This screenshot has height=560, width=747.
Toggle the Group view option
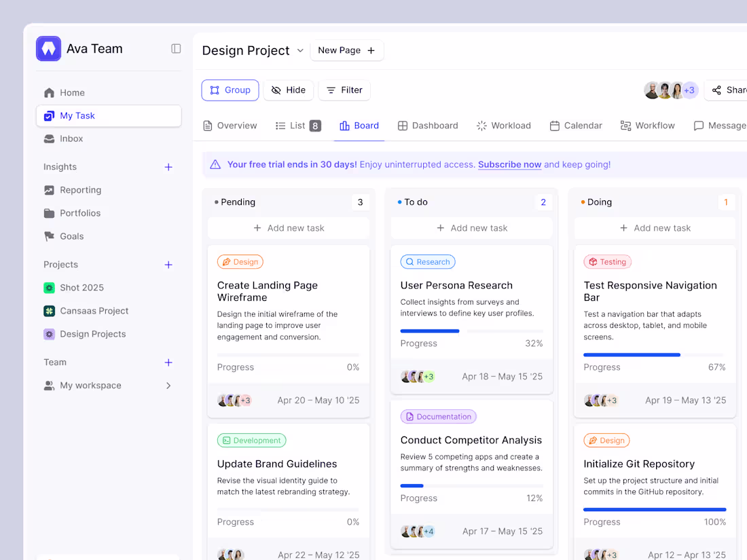point(230,90)
